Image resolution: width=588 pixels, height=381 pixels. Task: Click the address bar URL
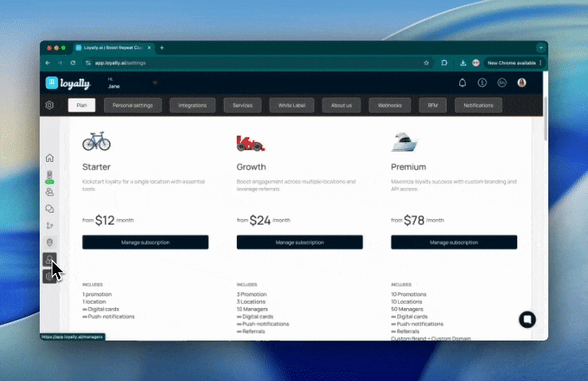click(120, 63)
